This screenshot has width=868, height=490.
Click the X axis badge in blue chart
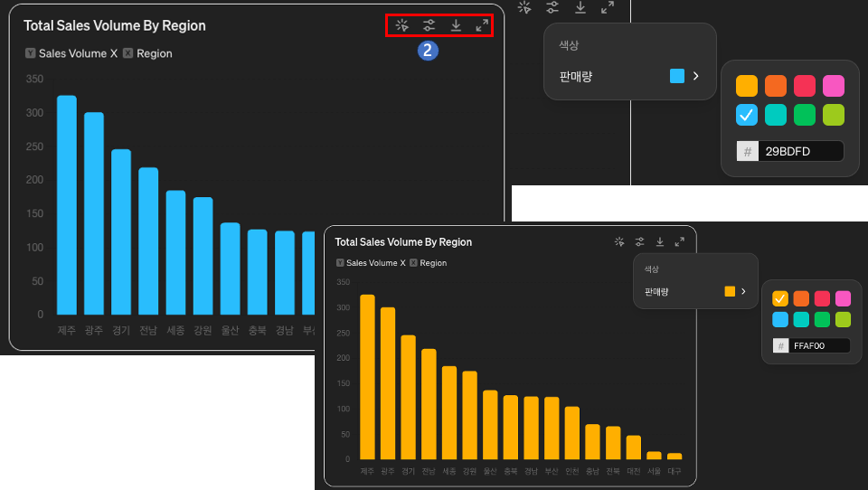point(127,53)
